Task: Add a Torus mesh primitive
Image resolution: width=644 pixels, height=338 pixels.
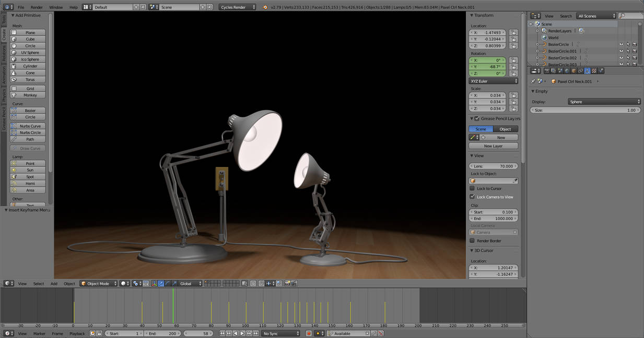Action: pos(28,80)
